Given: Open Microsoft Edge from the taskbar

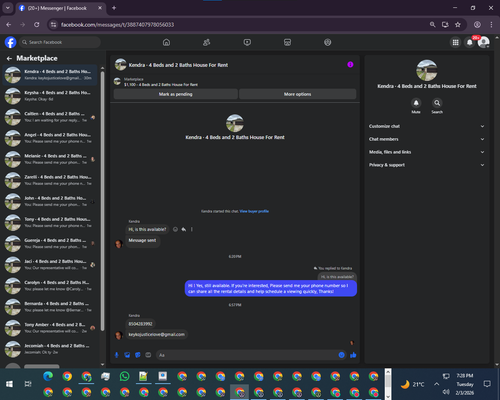Looking at the screenshot, I should (48, 376).
